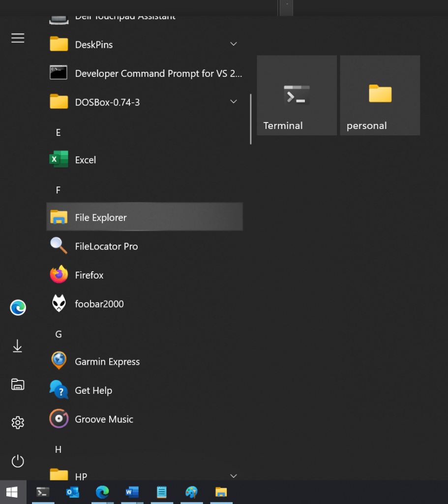This screenshot has height=504, width=448.
Task: Open Groove Music from the app list
Action: point(104,419)
